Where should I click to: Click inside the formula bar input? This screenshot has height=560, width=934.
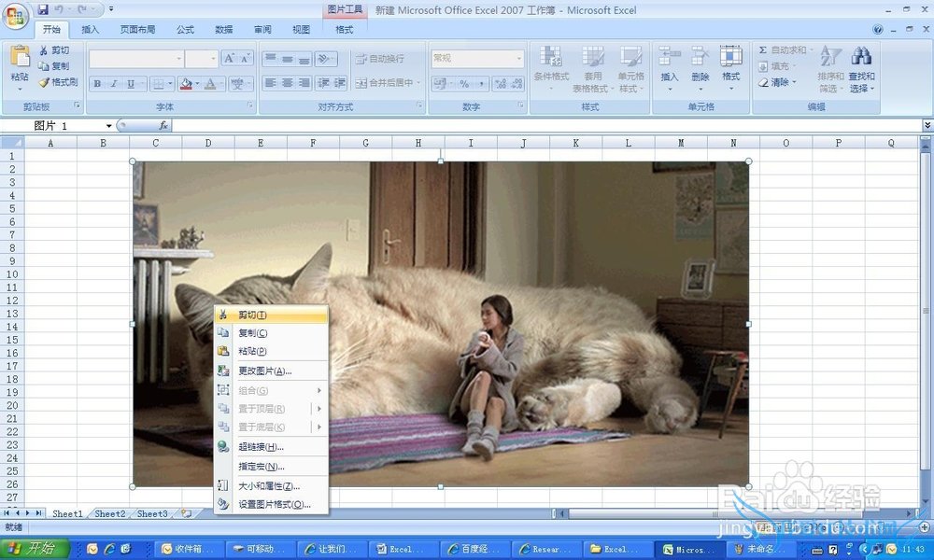pos(545,126)
